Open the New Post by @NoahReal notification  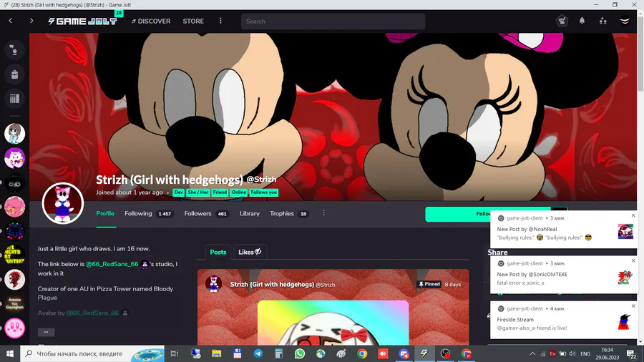click(x=562, y=229)
